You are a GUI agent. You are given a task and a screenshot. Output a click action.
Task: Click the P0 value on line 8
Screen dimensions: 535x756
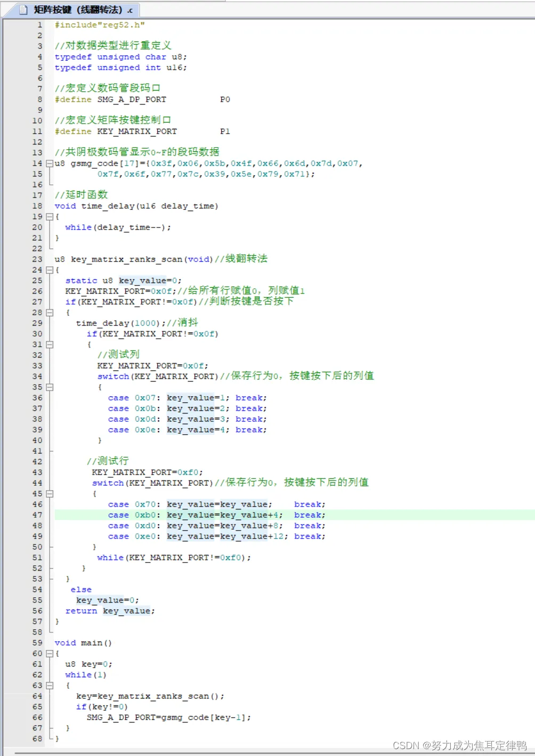click(225, 100)
